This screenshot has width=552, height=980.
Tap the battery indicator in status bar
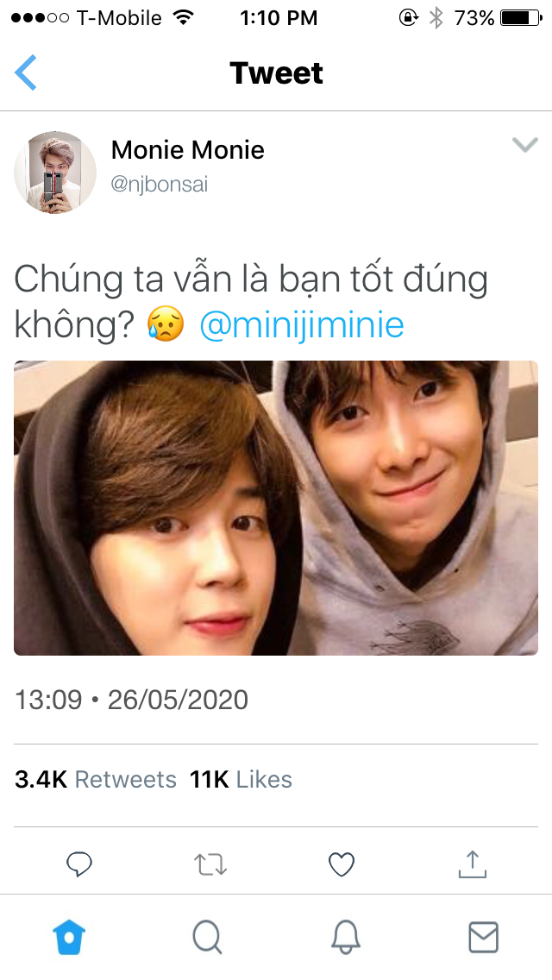point(521,18)
